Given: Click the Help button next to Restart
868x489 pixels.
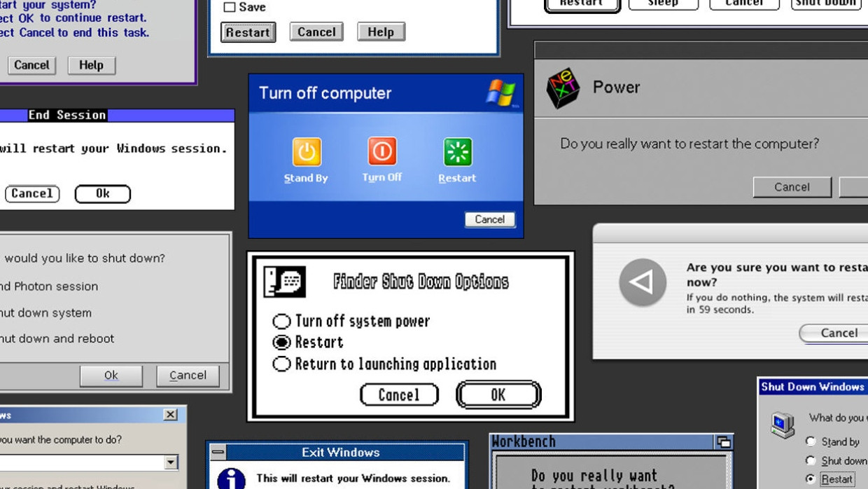Looking at the screenshot, I should pos(381,32).
